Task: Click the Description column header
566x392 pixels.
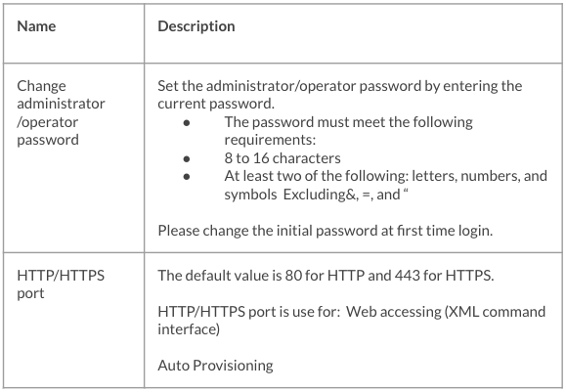Action: 196,26
